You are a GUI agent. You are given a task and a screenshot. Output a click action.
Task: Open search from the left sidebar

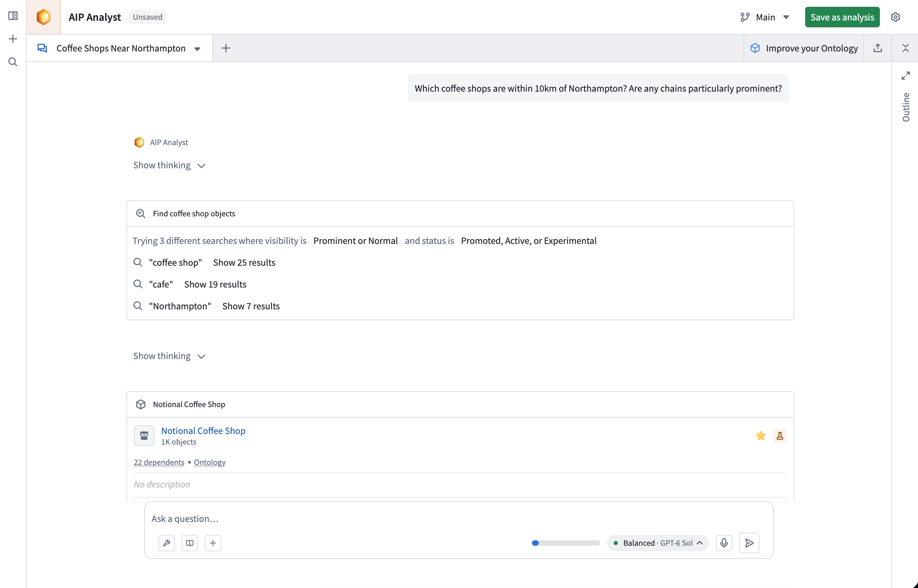click(13, 62)
